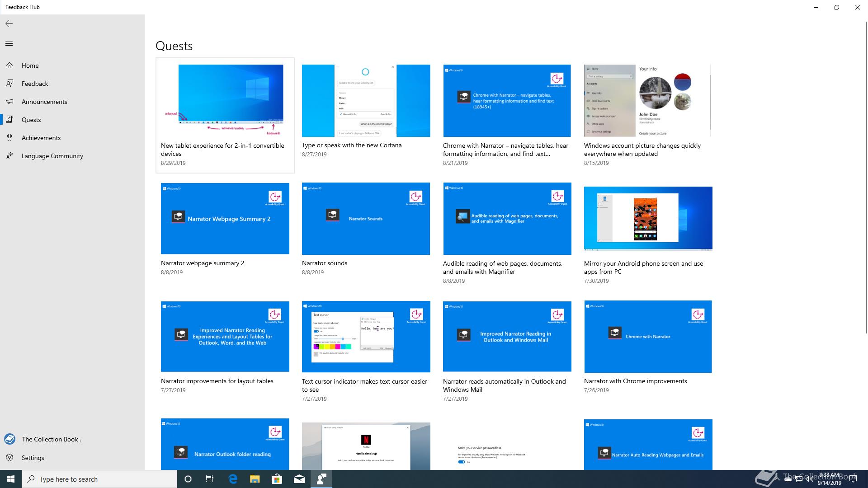Click title 'Narrator reads automatically in Outlook'
Viewport: 868px width, 488px height.
point(505,385)
